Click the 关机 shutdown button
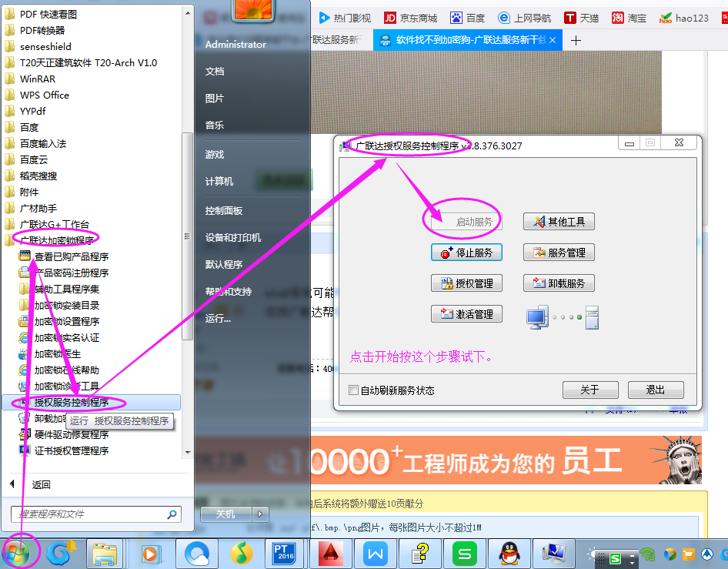Screen dimensions: 728x569 (x=225, y=514)
